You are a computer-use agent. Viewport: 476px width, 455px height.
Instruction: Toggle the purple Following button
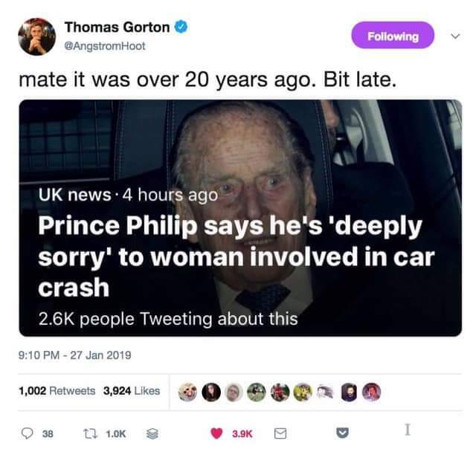[393, 35]
